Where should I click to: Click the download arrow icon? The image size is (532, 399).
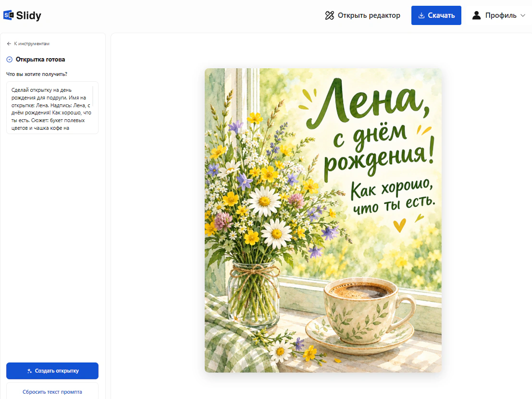[421, 15]
